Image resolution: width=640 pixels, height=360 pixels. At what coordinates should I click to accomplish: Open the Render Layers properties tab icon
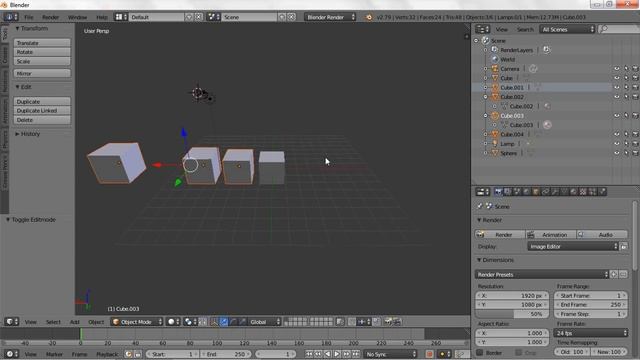pyautogui.click(x=507, y=192)
